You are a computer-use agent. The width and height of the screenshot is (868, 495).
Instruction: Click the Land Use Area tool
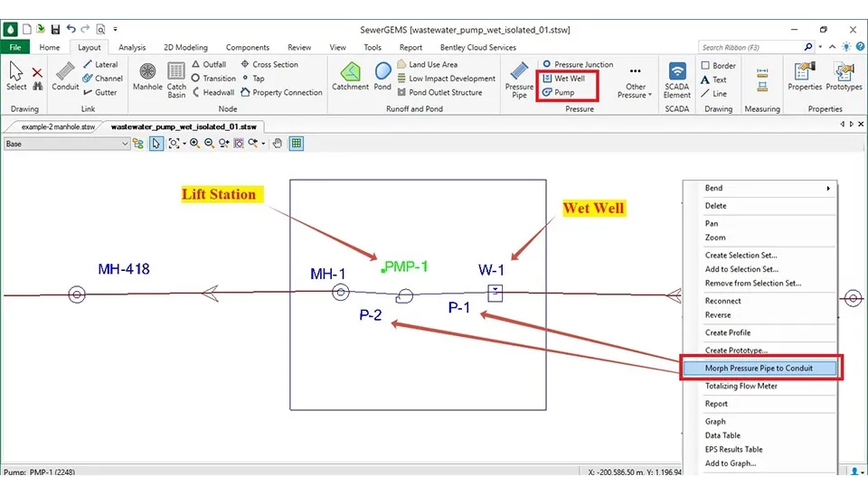tap(428, 64)
